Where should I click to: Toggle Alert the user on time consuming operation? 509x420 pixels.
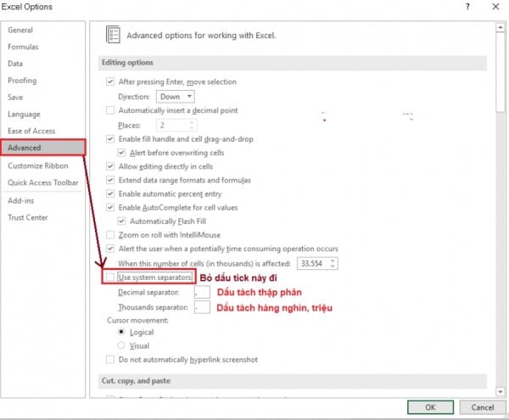(x=110, y=249)
